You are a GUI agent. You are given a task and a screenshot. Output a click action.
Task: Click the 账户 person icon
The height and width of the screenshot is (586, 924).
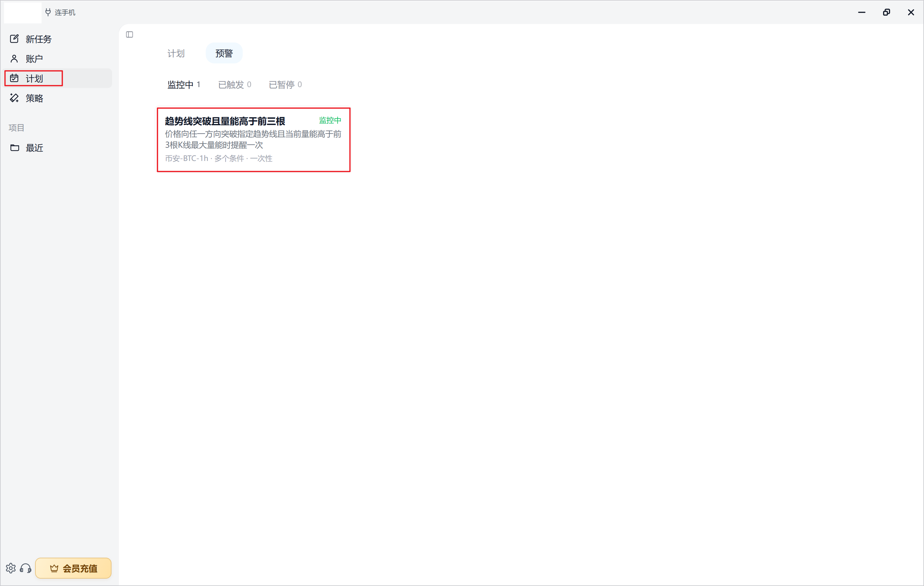14,59
